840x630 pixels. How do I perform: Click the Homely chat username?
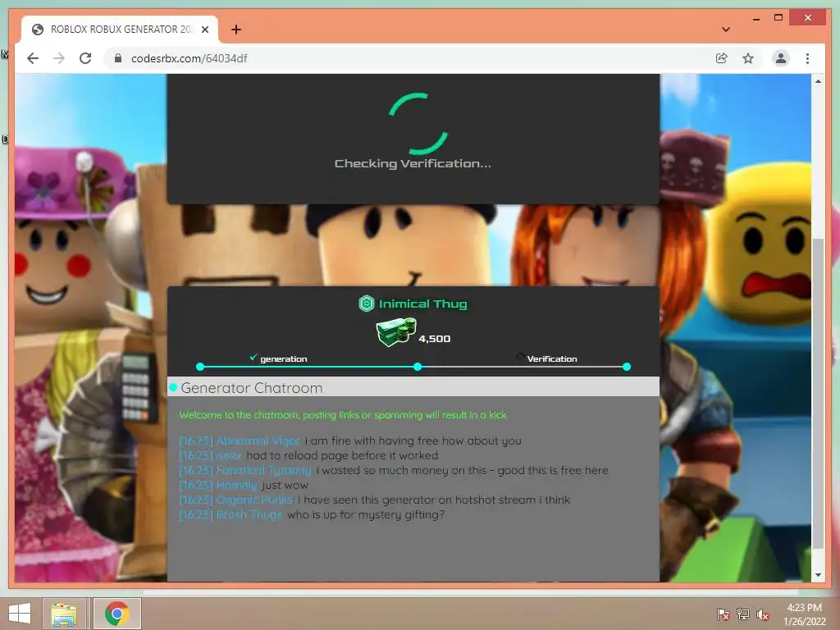pos(237,486)
